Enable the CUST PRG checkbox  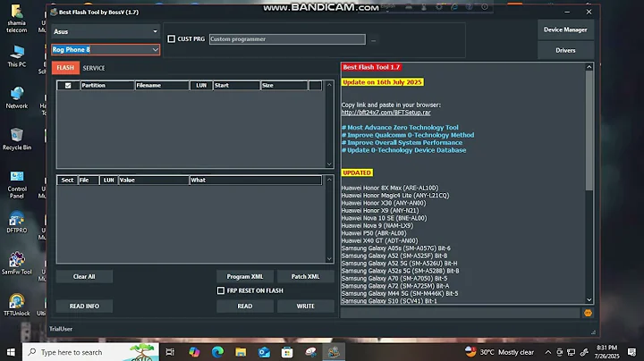[171, 39]
